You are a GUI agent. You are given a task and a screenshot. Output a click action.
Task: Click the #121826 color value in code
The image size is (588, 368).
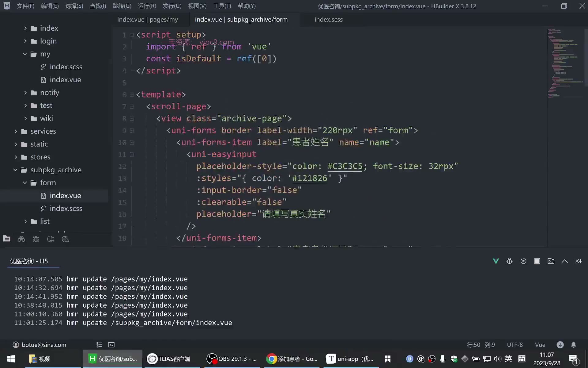(x=310, y=178)
